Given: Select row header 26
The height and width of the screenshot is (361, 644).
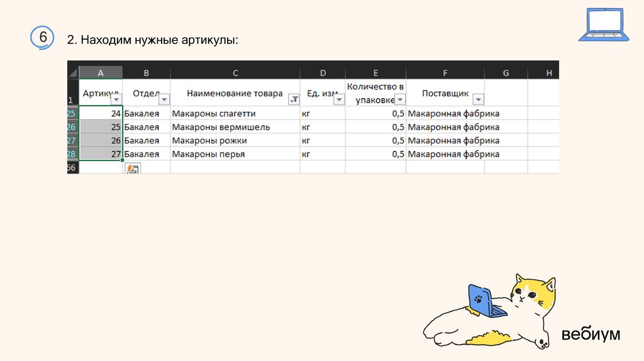Looking at the screenshot, I should click(73, 126).
